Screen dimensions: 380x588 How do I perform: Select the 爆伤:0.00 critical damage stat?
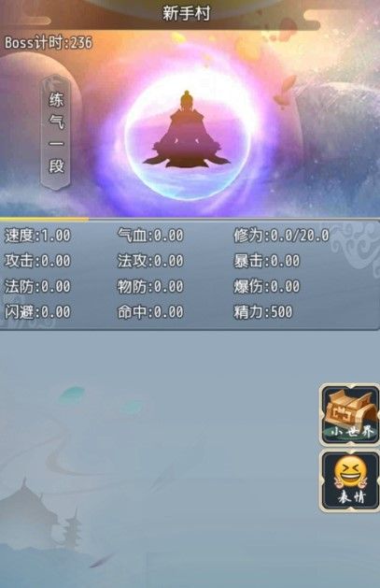[267, 286]
